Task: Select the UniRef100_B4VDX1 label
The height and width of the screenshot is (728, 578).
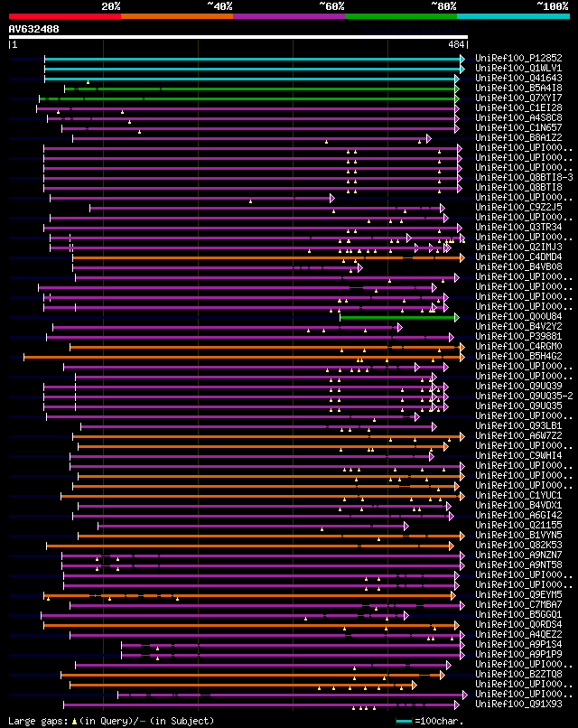Action: coord(518,505)
